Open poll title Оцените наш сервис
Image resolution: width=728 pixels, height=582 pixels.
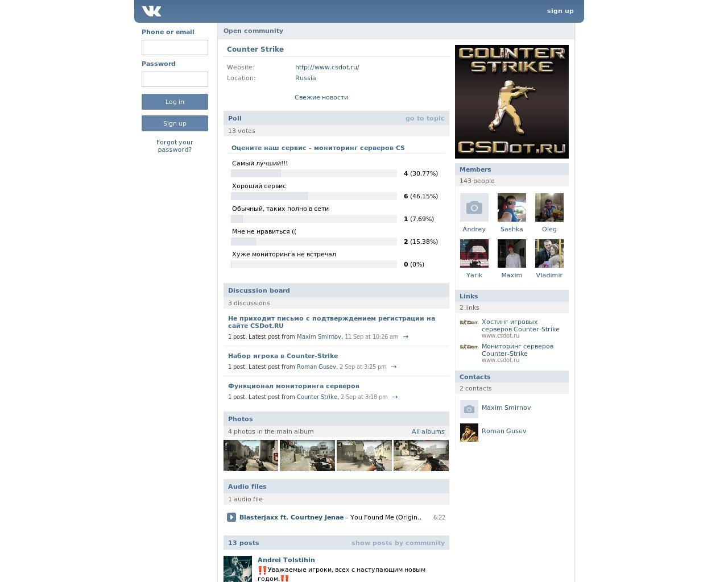pyautogui.click(x=318, y=148)
